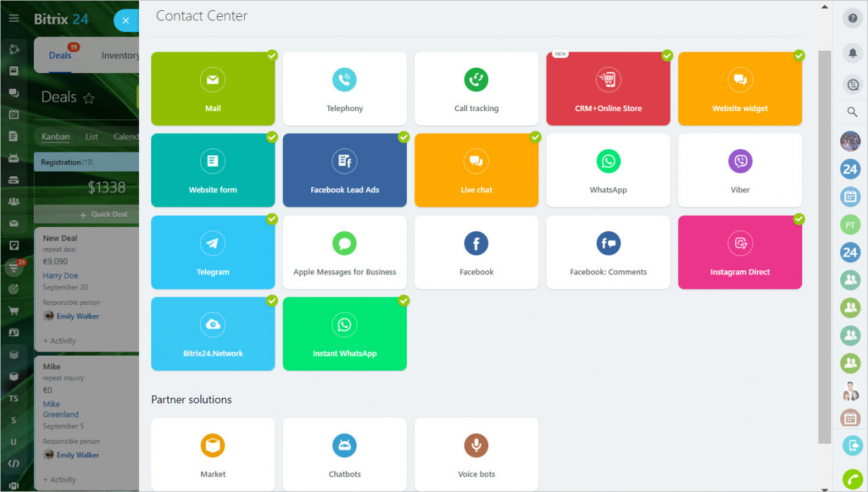The width and height of the screenshot is (868, 492).
Task: Open the Instant WhatsApp tile
Action: (x=344, y=333)
